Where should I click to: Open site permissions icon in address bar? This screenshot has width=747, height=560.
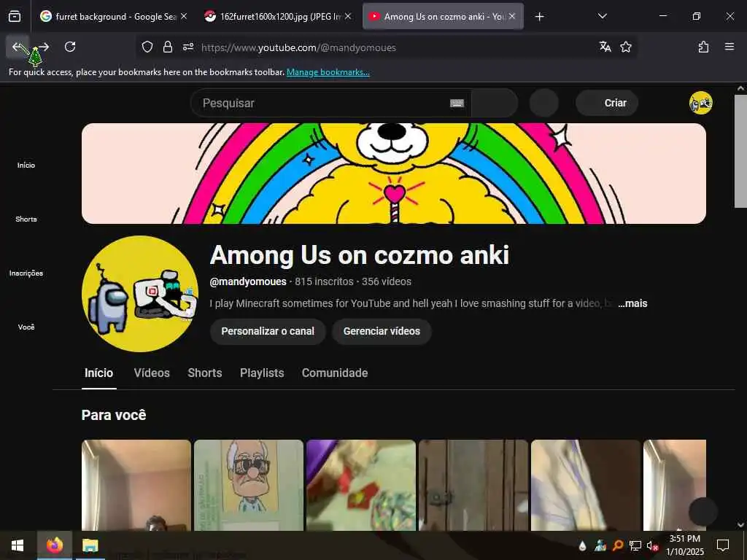point(188,47)
